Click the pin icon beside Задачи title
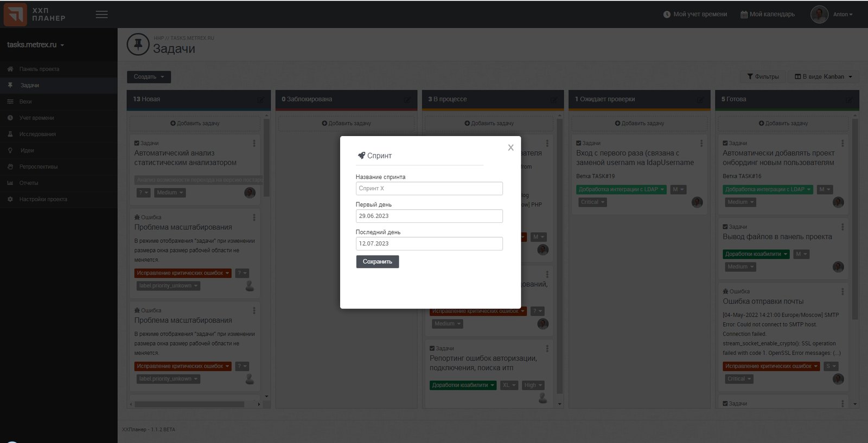The width and height of the screenshot is (868, 443). 138,44
